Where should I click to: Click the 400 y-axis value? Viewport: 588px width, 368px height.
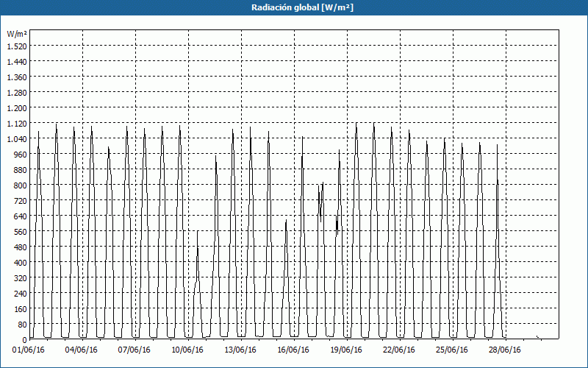(x=21, y=263)
